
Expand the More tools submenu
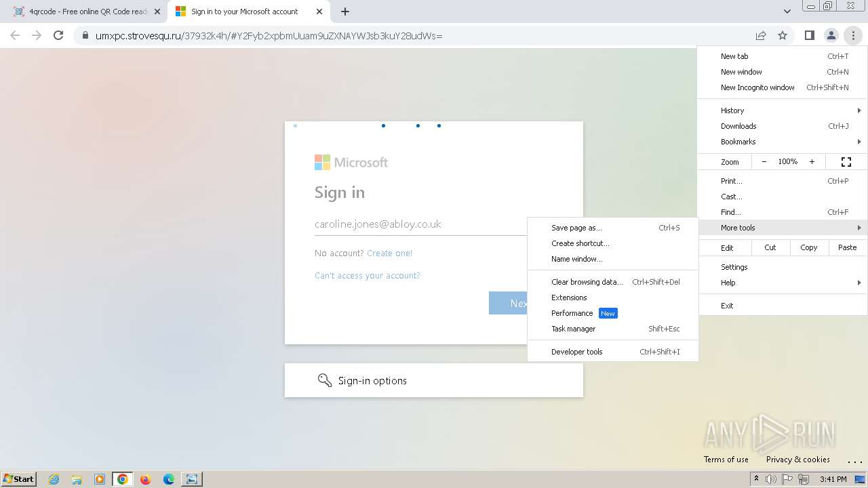783,228
